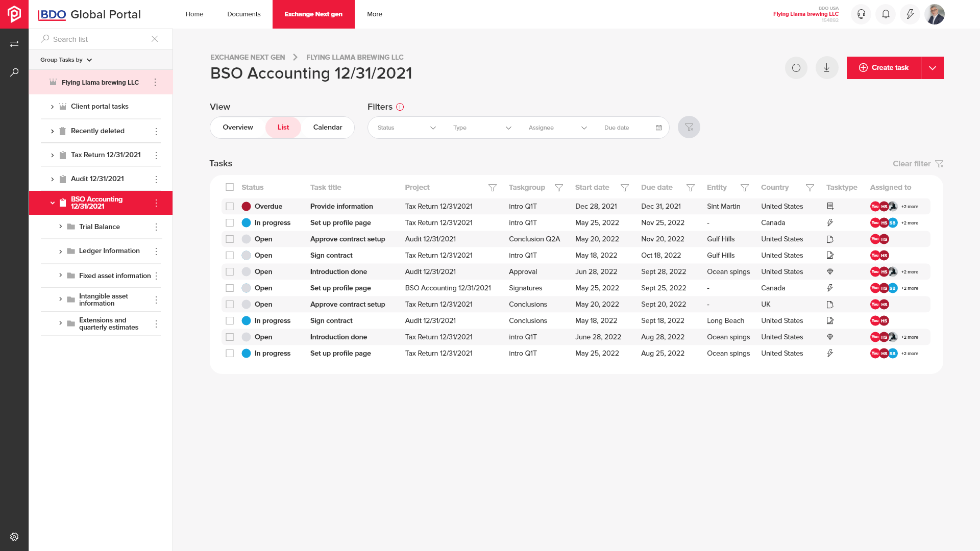
Task: Open user profile avatar
Action: pos(935,14)
